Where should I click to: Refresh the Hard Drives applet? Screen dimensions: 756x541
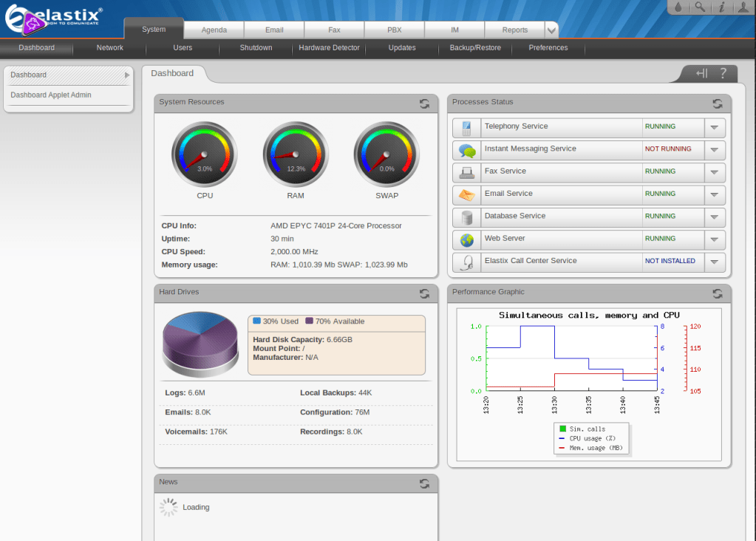click(424, 294)
